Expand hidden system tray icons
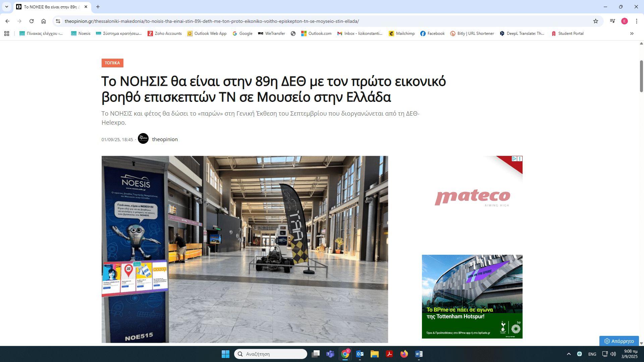 point(569,354)
